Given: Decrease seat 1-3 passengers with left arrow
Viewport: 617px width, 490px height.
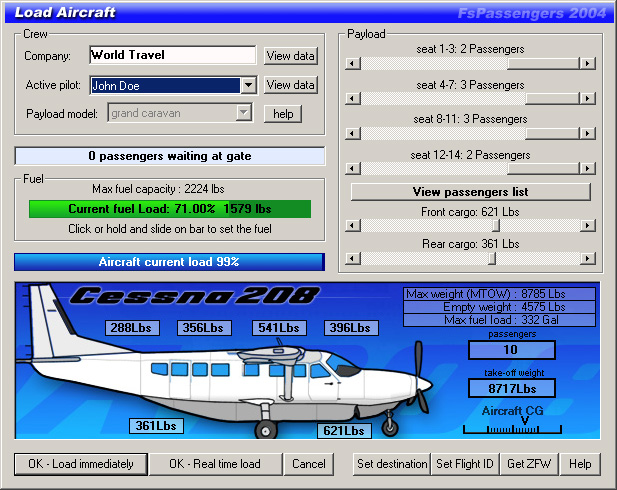Looking at the screenshot, I should 353,63.
